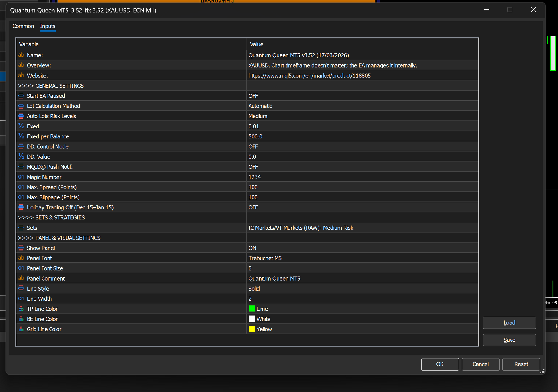558x392 pixels.
Task: Click the color icon beside Grid Line Color
Action: [21, 329]
